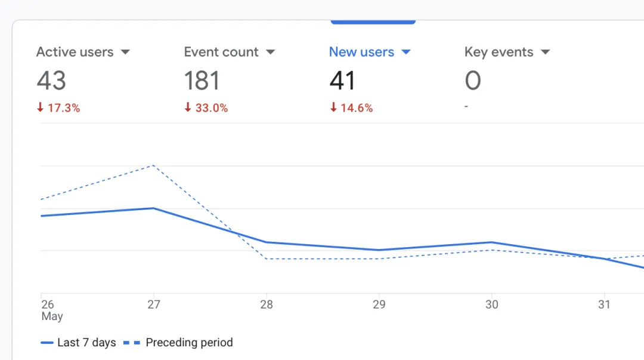
Task: Click the 31 date axis label
Action: tap(604, 304)
